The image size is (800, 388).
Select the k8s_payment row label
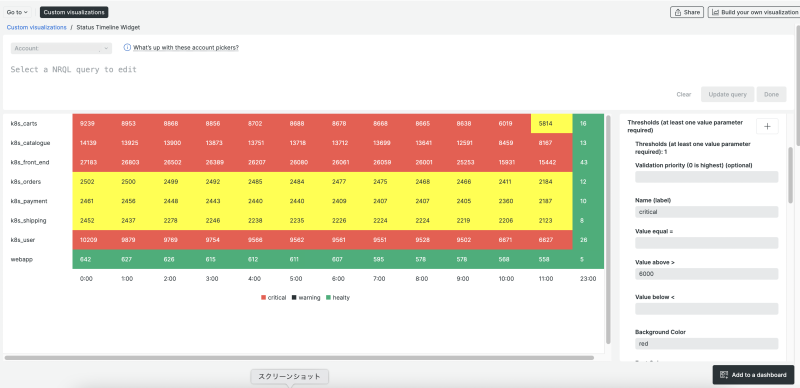click(x=29, y=201)
